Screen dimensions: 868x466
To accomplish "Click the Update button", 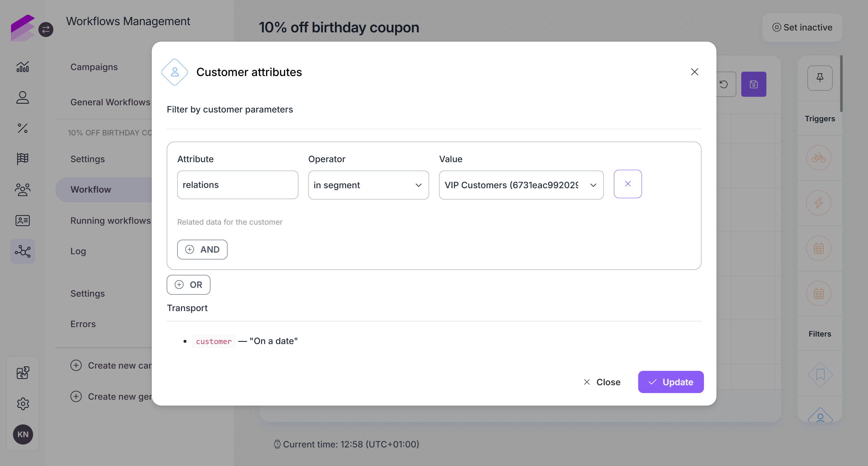I will tap(671, 382).
